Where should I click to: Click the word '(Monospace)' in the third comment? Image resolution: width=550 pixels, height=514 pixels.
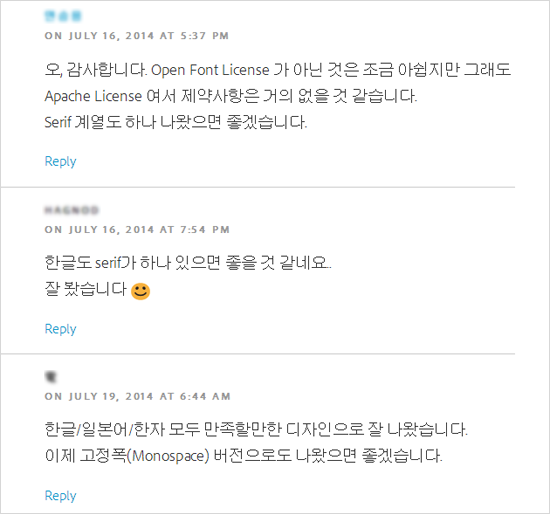tap(168, 456)
